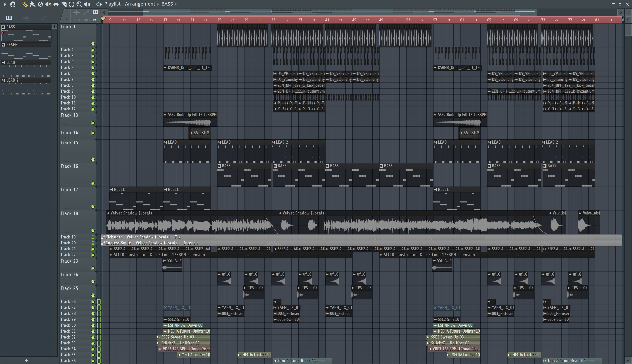Click right arrow of horizontal scroll overview
632x364 pixels.
coord(621,12)
